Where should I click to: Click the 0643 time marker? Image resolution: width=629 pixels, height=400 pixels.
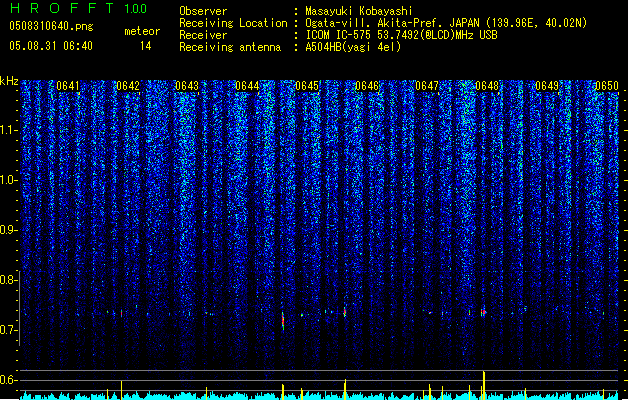click(187, 86)
